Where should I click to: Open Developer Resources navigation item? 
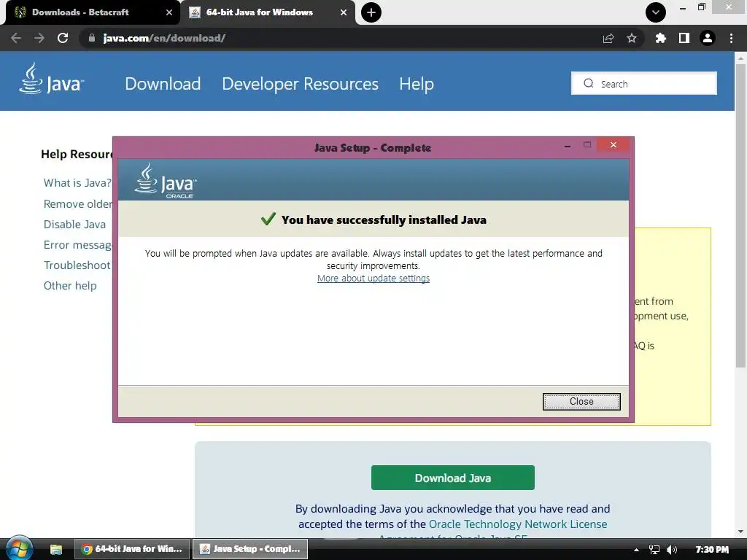point(300,84)
